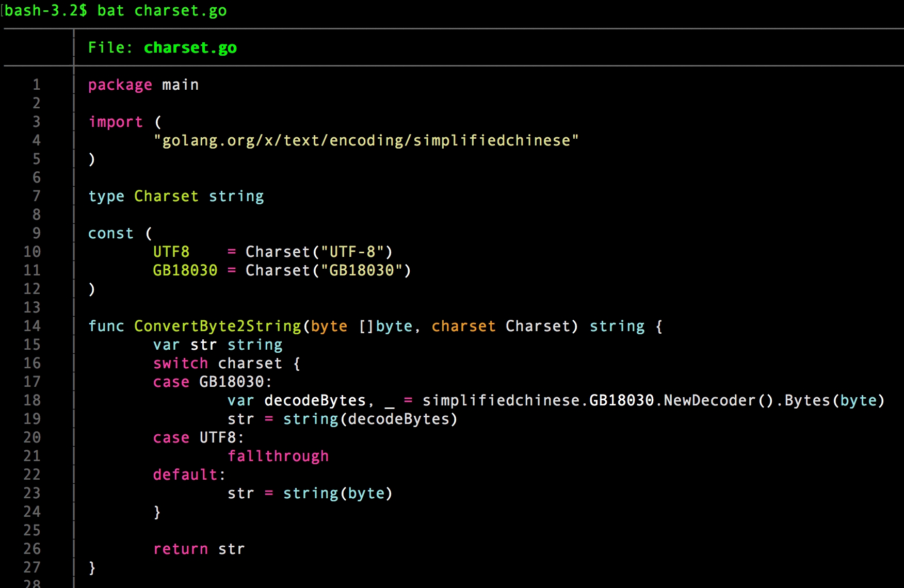Screen dimensions: 904x588
Task: Click the 'fallthrough' keyword
Action: 278,456
